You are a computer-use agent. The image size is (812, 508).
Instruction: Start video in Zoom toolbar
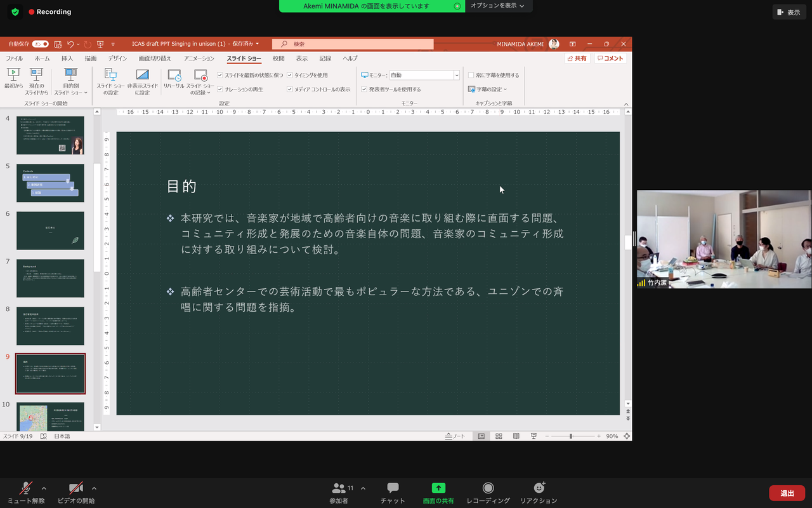pyautogui.click(x=76, y=488)
